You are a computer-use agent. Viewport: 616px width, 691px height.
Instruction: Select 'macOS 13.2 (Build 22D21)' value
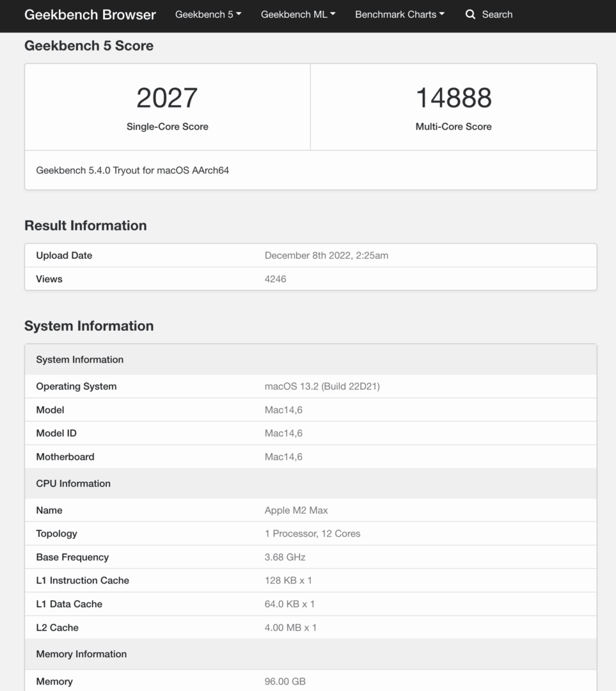322,386
